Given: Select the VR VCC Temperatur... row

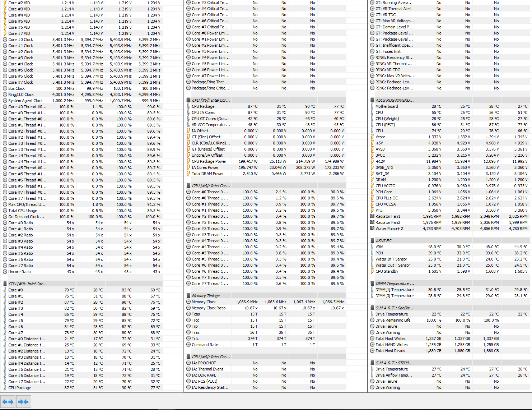Looking at the screenshot, I should [x=265, y=125].
